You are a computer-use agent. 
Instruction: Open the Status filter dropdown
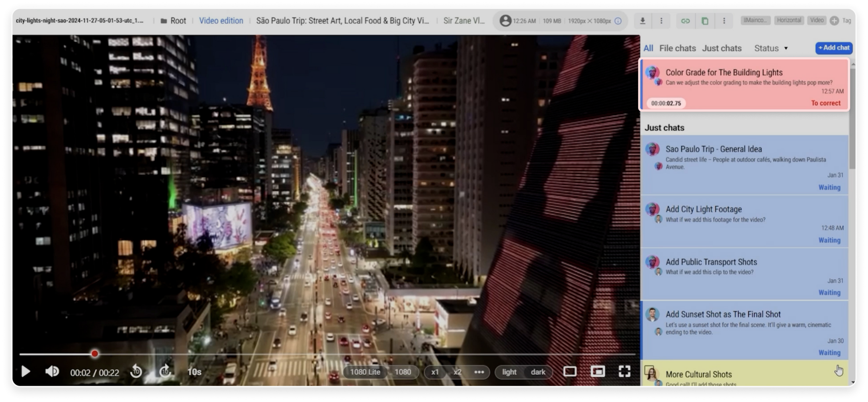pos(771,48)
